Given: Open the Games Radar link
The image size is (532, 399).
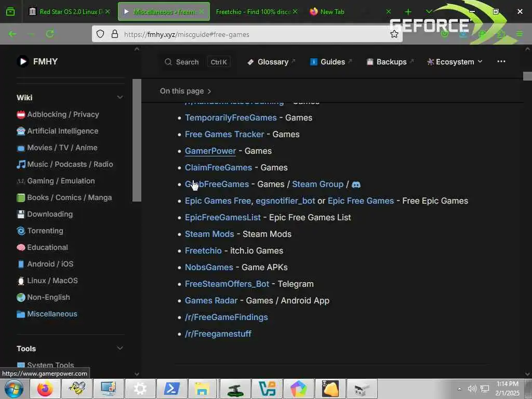Looking at the screenshot, I should click(211, 301).
